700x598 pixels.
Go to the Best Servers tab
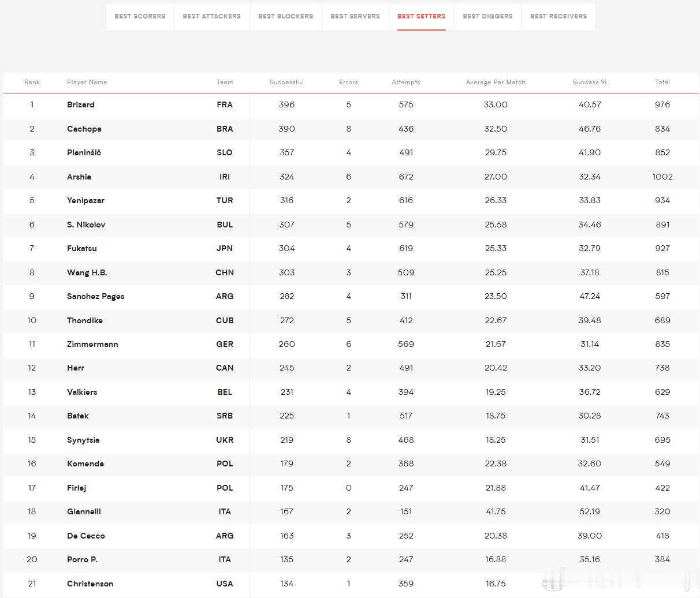click(x=355, y=16)
